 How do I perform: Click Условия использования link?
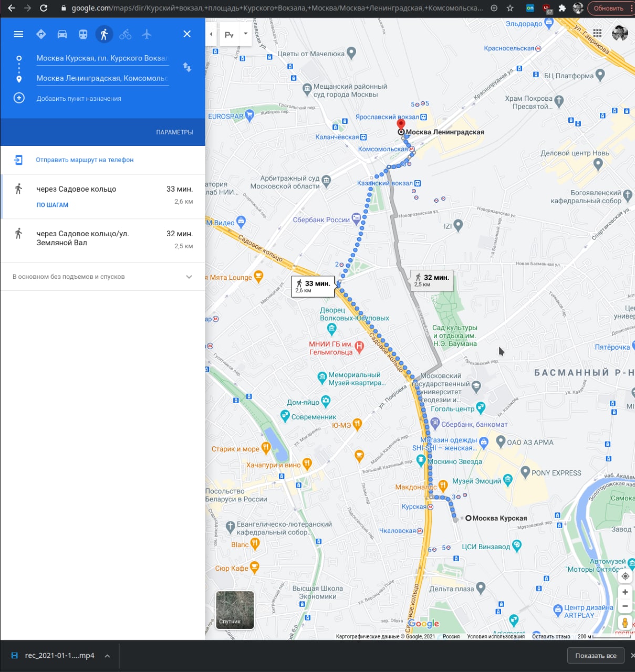click(495, 636)
